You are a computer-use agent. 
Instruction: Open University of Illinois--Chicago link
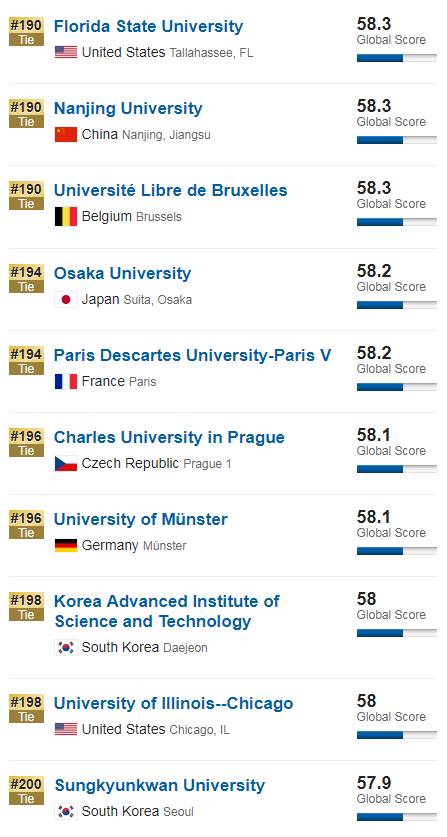click(x=174, y=704)
